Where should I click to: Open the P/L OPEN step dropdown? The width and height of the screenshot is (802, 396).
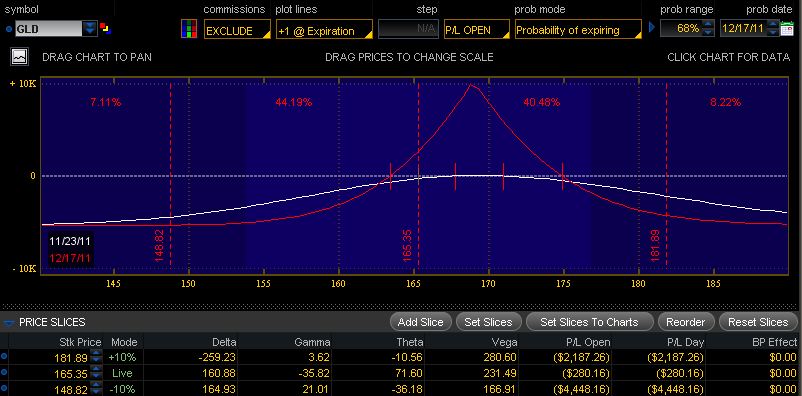click(477, 30)
